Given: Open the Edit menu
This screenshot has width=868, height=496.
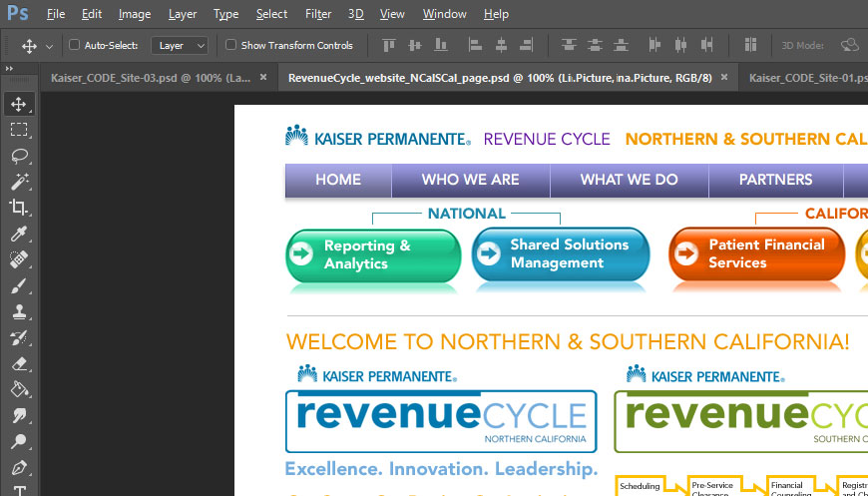Looking at the screenshot, I should pyautogui.click(x=92, y=14).
